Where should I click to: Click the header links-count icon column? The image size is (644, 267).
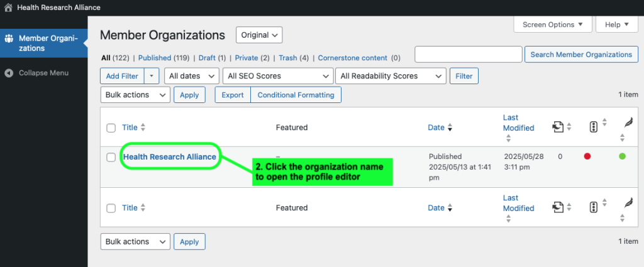557,128
